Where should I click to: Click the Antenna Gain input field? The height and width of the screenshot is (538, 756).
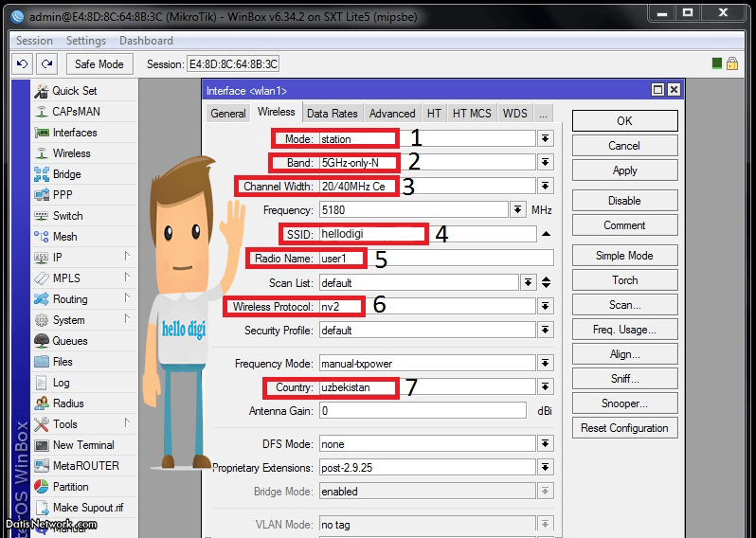tap(423, 411)
